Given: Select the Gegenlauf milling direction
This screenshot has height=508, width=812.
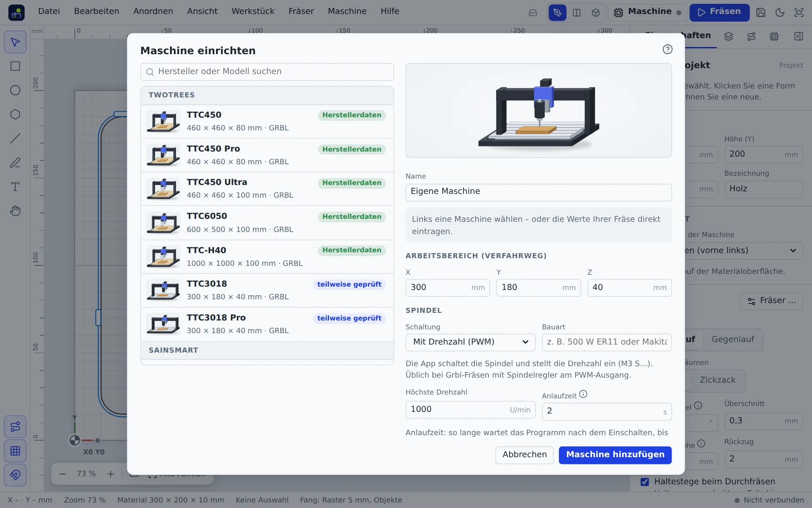Looking at the screenshot, I should pyautogui.click(x=732, y=340).
